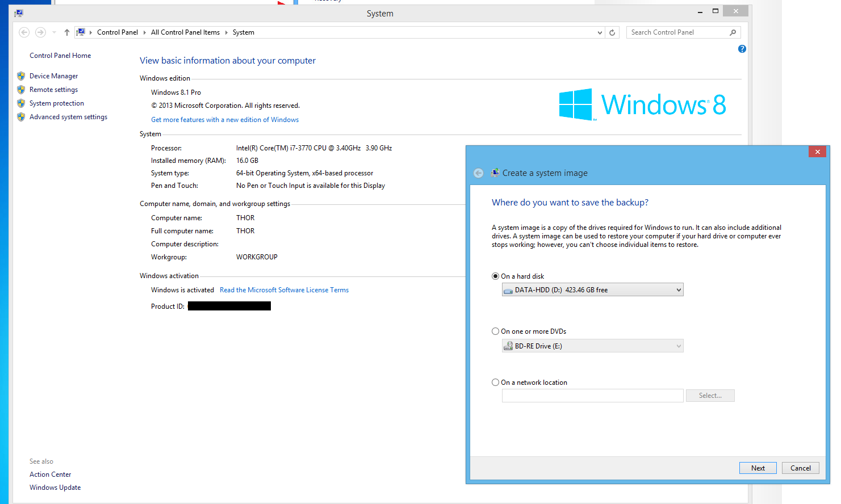Cancel the system image wizard
This screenshot has height=504, width=841.
pos(801,468)
